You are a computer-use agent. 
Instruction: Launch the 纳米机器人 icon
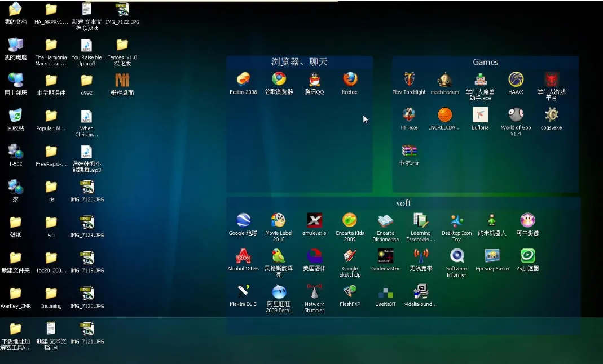pyautogui.click(x=492, y=220)
